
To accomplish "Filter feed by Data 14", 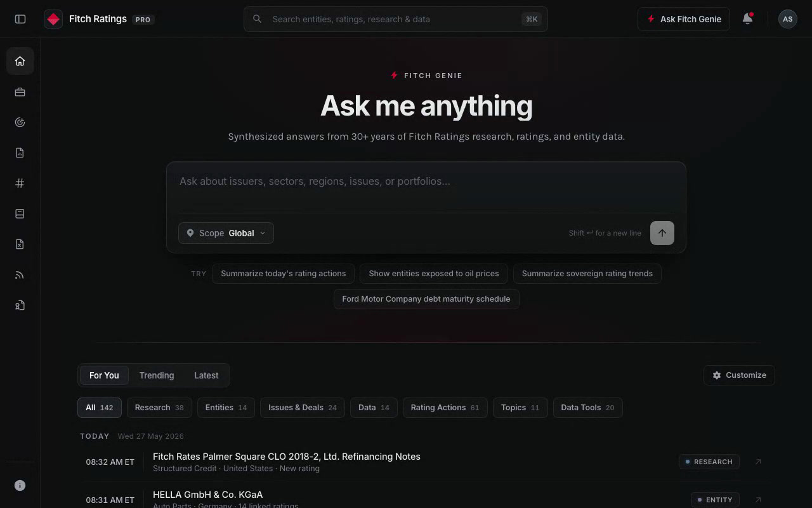I will [374, 408].
